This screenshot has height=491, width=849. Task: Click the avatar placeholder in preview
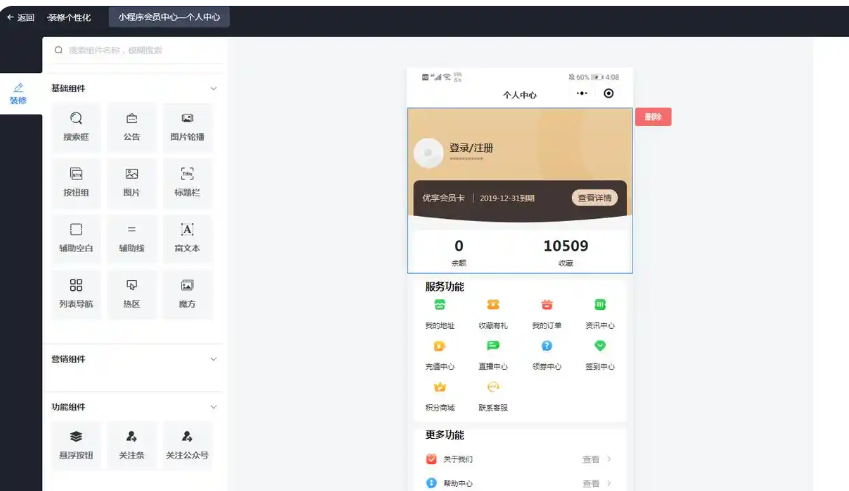point(428,153)
